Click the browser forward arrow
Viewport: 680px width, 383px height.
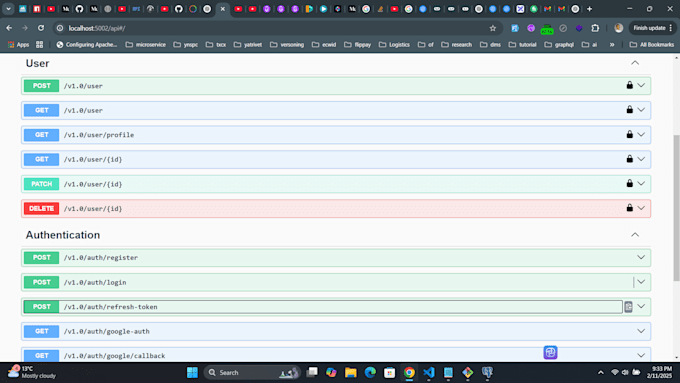[25, 28]
